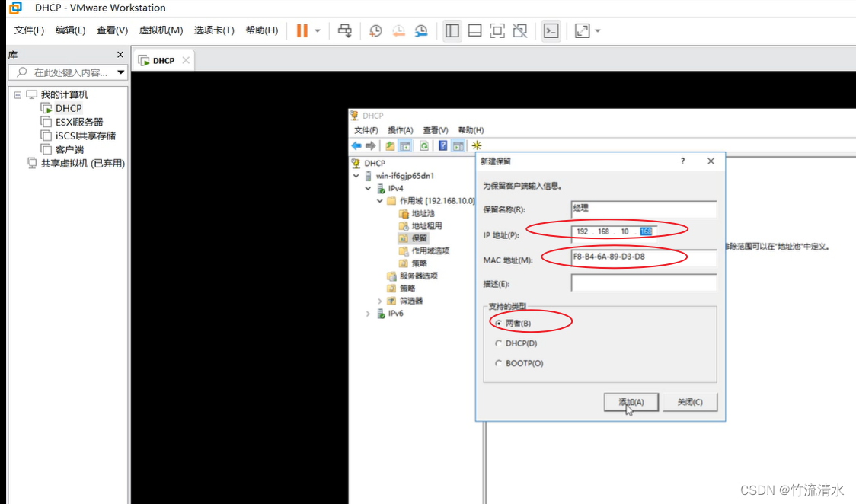The width and height of the screenshot is (856, 504).
Task: Collapse the 作用域 [192.168.10.0] node
Action: click(x=380, y=201)
